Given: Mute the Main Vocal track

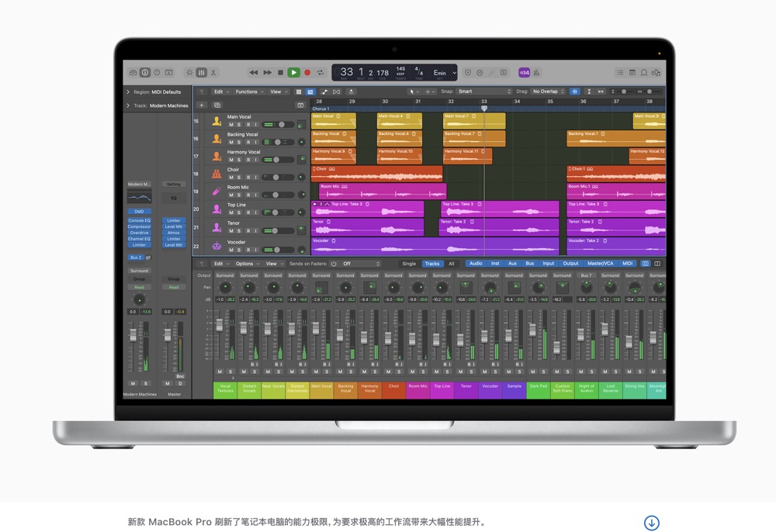Looking at the screenshot, I should pos(231,125).
